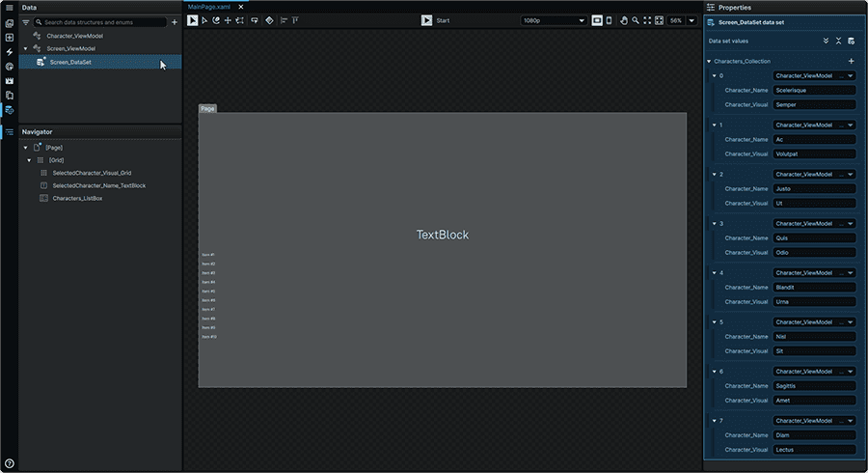The image size is (868, 473).
Task: Activate the Pan hand tool
Action: click(624, 20)
